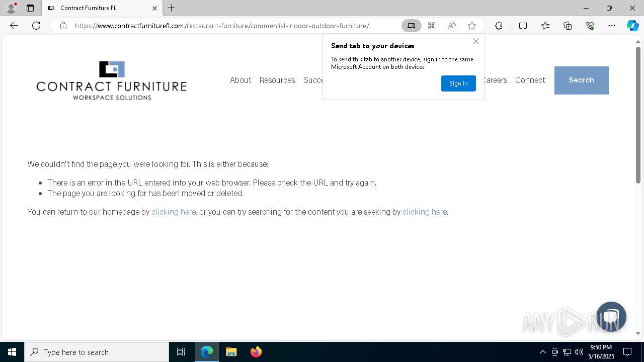View site information lock icon
The image size is (644, 362).
click(63, 26)
